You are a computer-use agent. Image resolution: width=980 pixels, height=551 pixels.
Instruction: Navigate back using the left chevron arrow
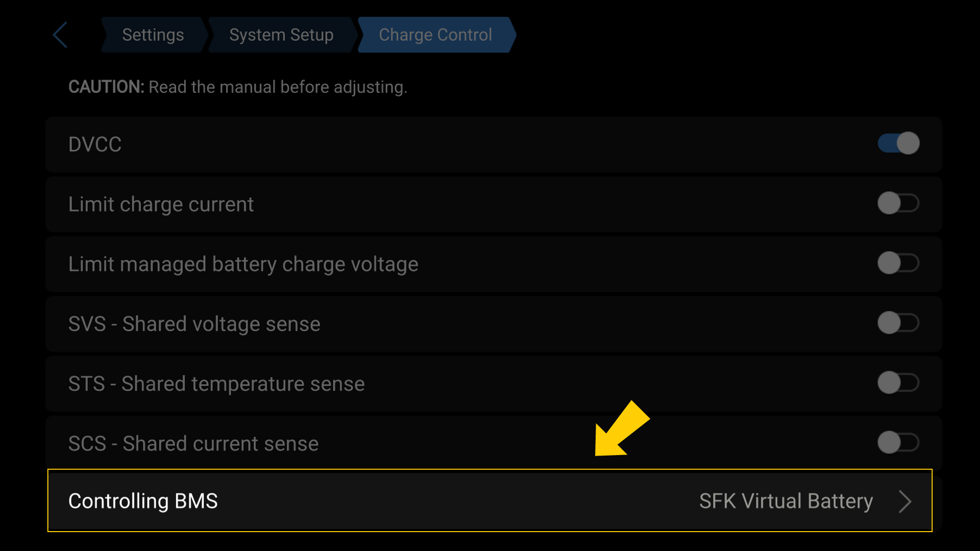pyautogui.click(x=60, y=35)
